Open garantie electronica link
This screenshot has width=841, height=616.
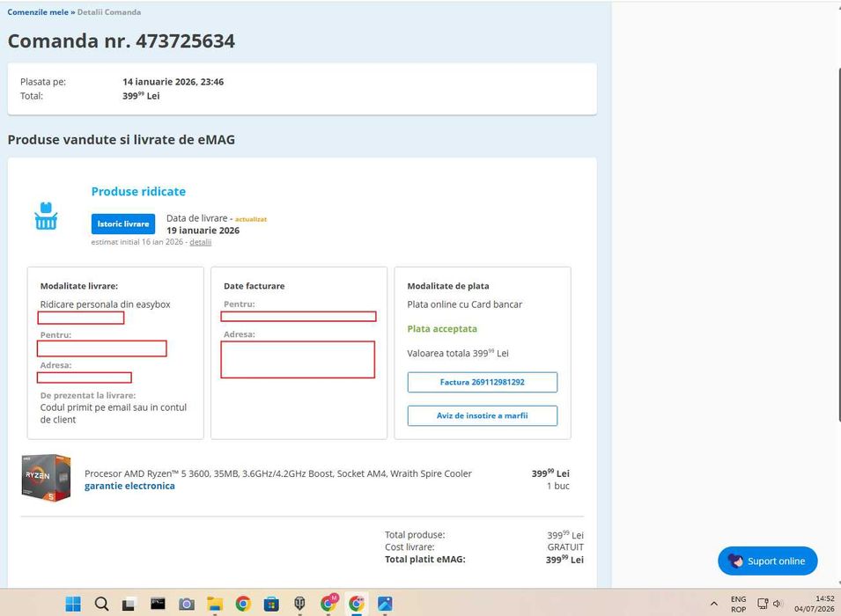pyautogui.click(x=129, y=486)
